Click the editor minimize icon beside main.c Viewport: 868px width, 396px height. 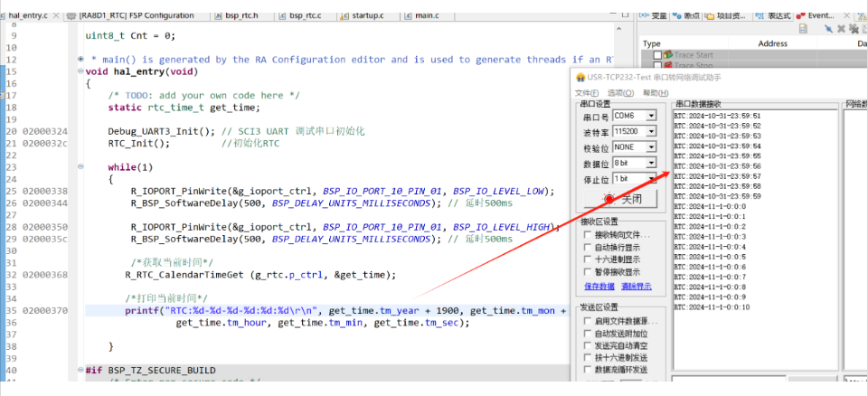click(x=613, y=14)
